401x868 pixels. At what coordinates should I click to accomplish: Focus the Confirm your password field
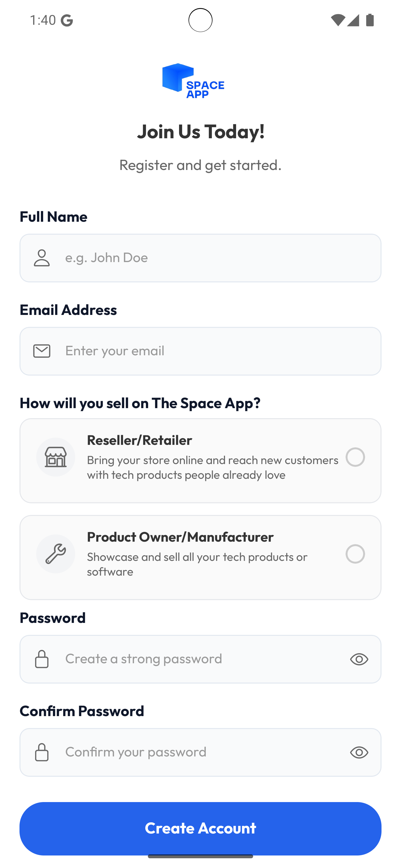coord(200,752)
